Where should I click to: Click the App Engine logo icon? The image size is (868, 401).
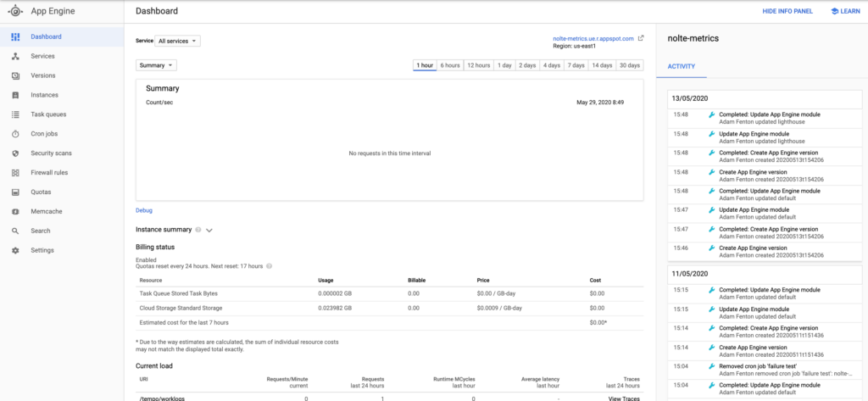15,11
